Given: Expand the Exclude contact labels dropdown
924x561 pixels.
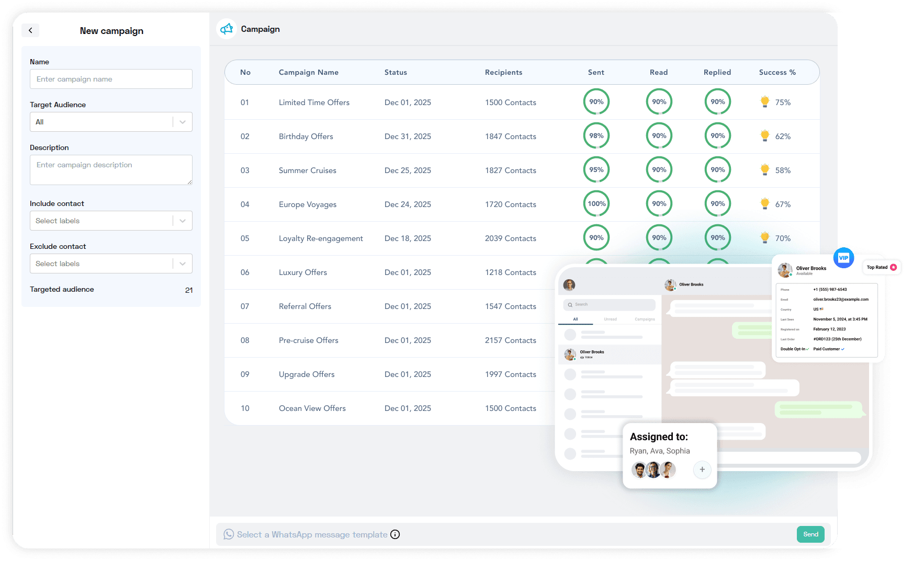Looking at the screenshot, I should pyautogui.click(x=111, y=264).
